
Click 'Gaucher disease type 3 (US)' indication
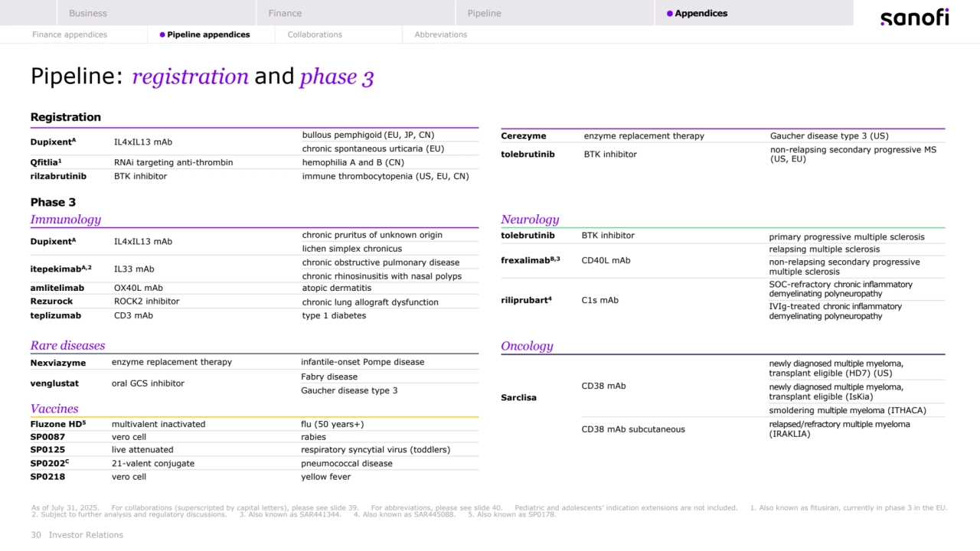(829, 135)
